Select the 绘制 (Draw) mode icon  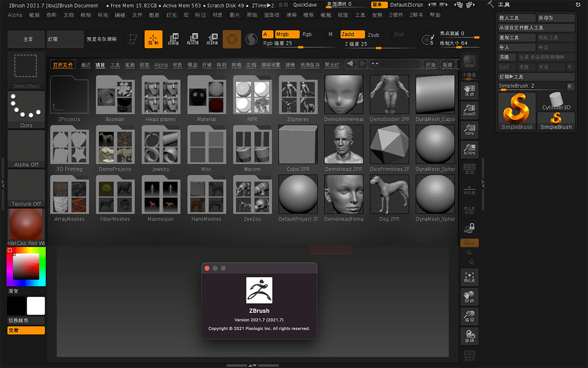[x=153, y=39]
